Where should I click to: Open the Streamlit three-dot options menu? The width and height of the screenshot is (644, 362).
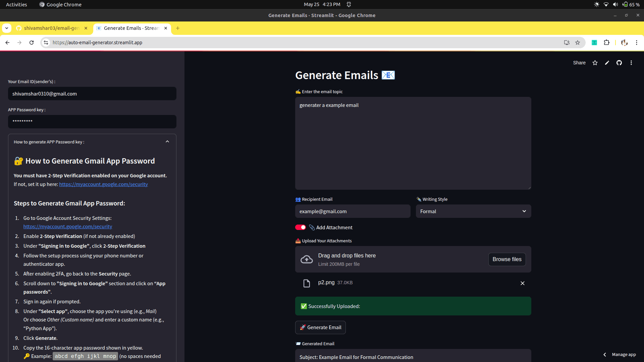click(x=631, y=63)
